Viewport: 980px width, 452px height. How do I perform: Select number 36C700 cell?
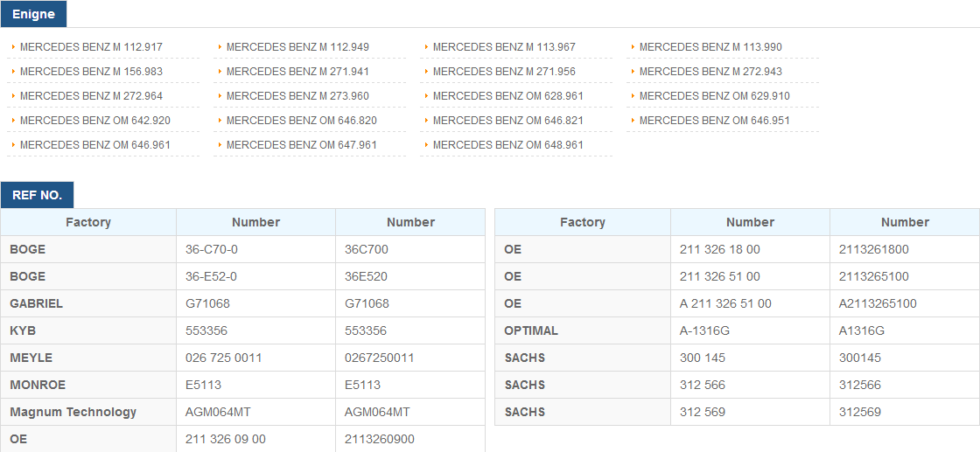tap(410, 250)
